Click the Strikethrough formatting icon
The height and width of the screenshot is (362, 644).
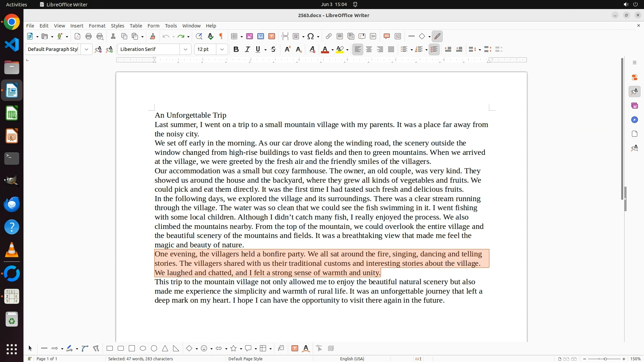(273, 49)
